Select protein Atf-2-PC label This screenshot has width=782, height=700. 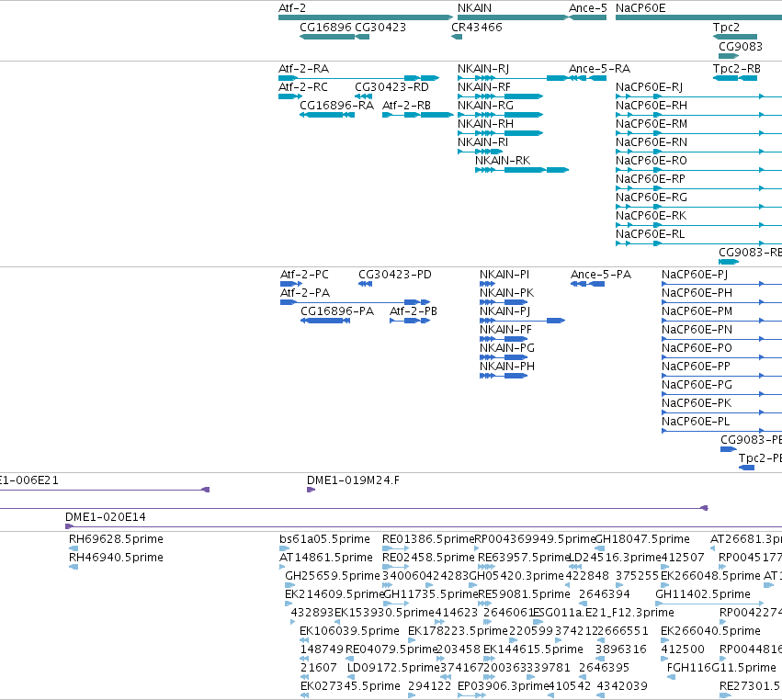click(305, 275)
